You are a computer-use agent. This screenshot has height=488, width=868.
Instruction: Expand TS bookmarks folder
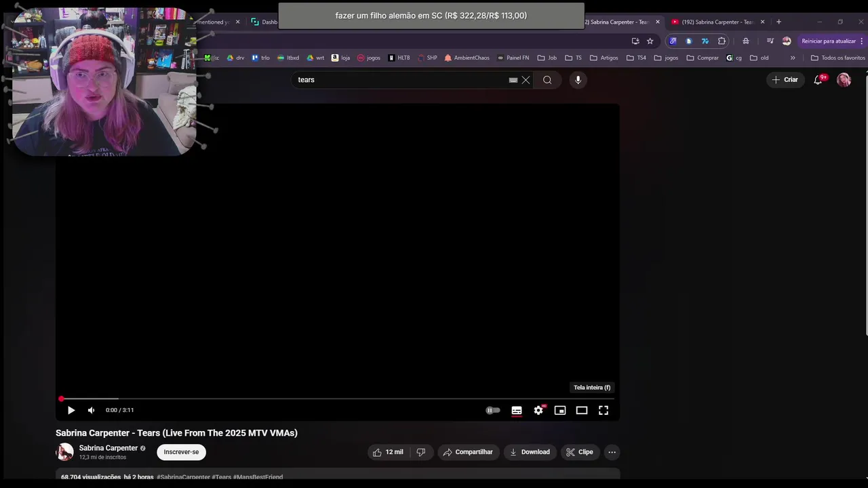pyautogui.click(x=574, y=58)
